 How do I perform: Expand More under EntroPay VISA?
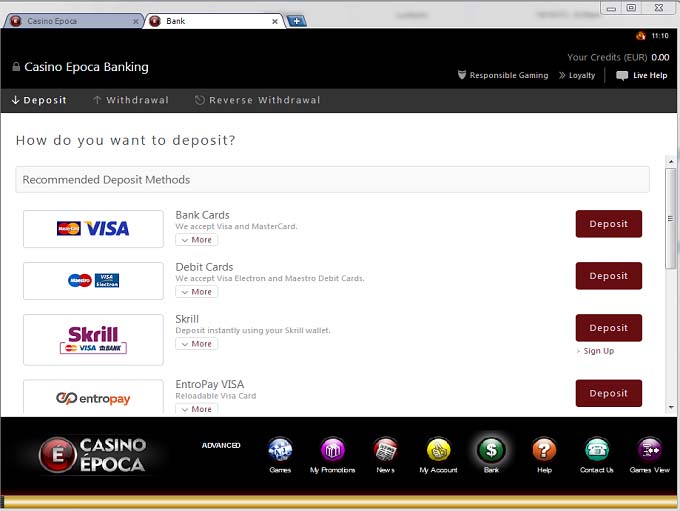tap(196, 409)
